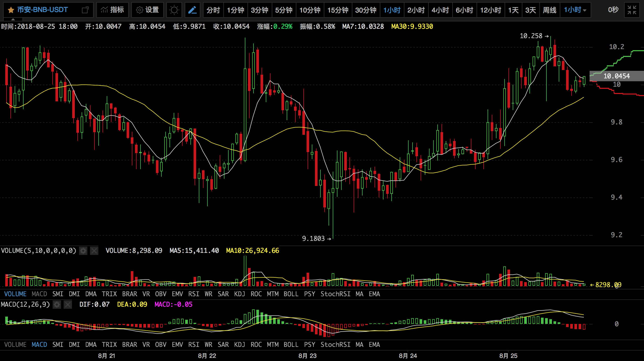Viewport: 644px width, 361px height.
Task: Select the 1分钟 interval
Action: tap(235, 10)
